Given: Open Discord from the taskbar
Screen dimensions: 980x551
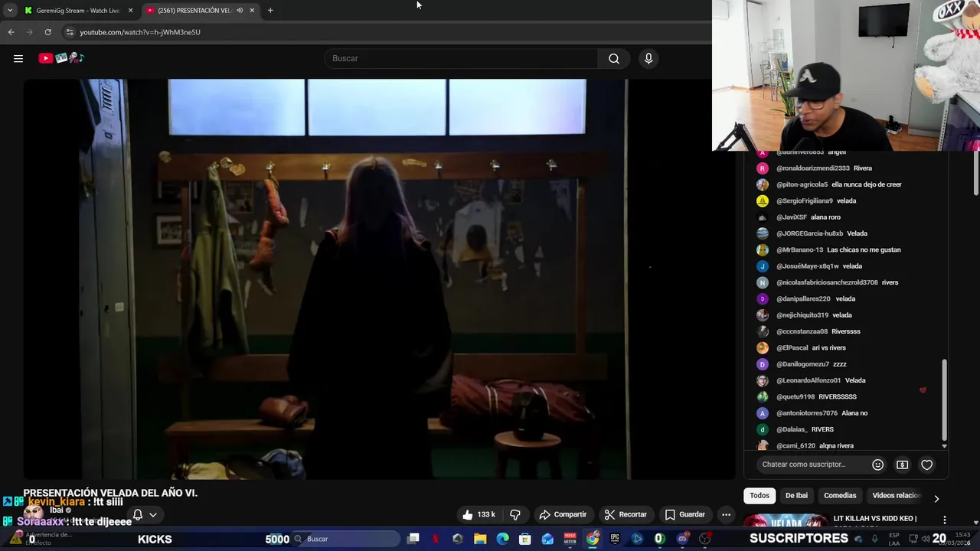Looking at the screenshot, I should pos(682,539).
